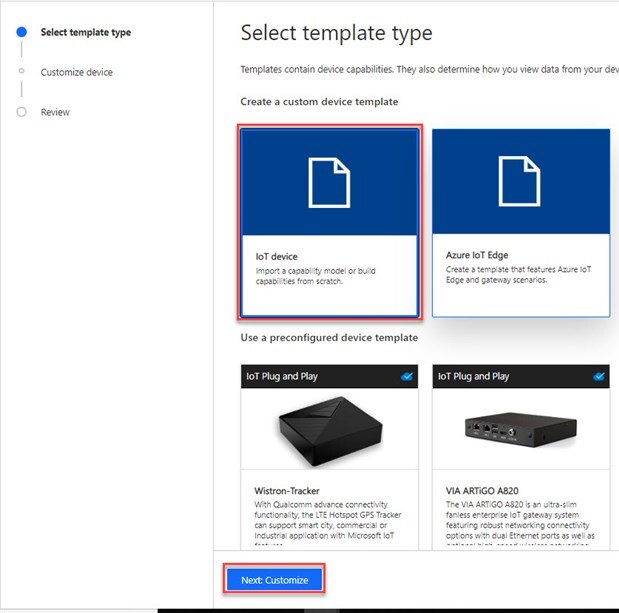Image resolution: width=619 pixels, height=613 pixels.
Task: Go to the Customize device step
Action: (x=77, y=72)
